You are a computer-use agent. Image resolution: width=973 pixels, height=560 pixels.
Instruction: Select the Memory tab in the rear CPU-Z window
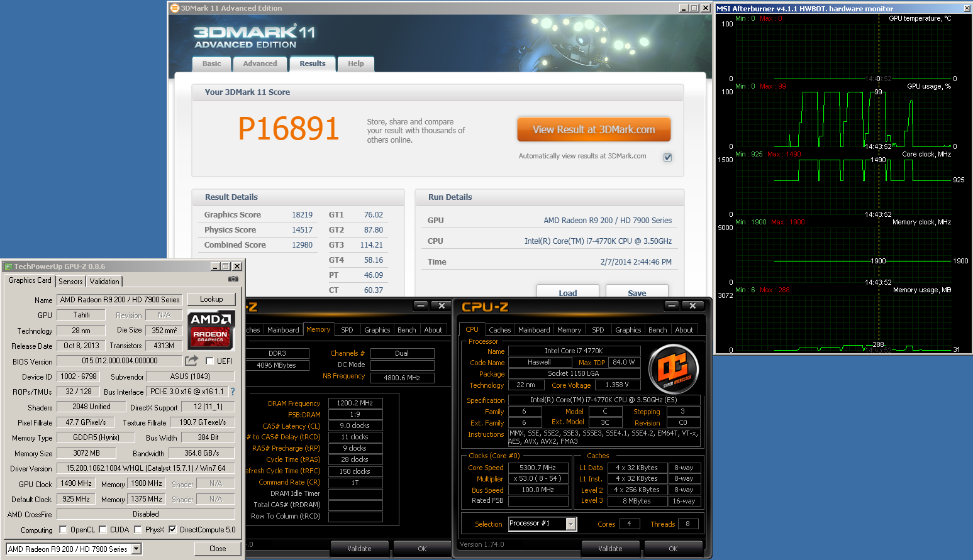(x=318, y=329)
